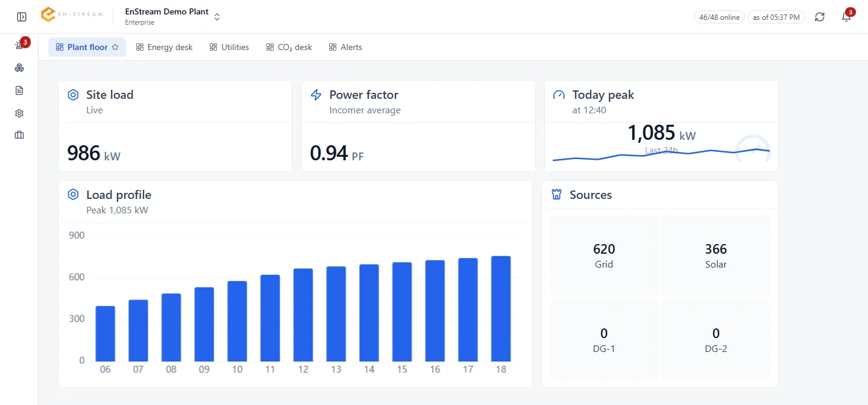Open the briefcase sidebar icon
The width and height of the screenshot is (868, 405).
click(x=19, y=135)
